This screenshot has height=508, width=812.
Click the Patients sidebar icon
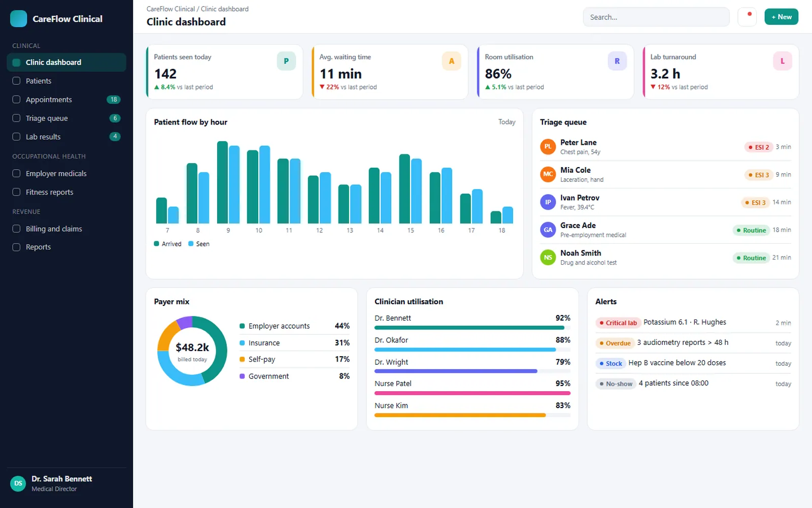(16, 81)
